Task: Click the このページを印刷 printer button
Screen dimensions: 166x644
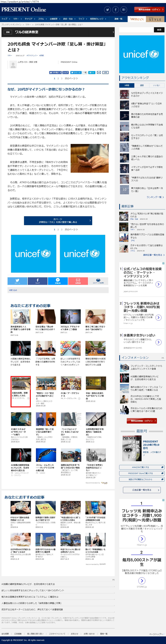Action: [98, 281]
